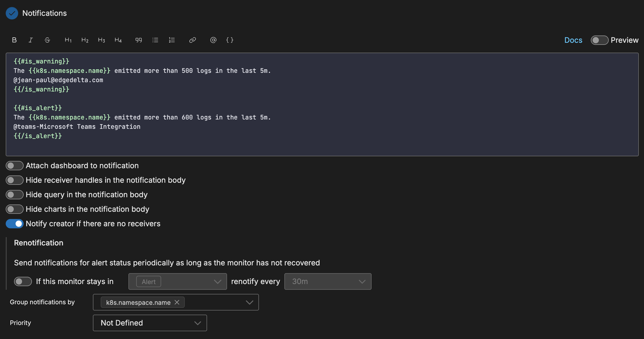The image size is (644, 339).
Task: Insert an H1 heading
Action: tap(68, 40)
